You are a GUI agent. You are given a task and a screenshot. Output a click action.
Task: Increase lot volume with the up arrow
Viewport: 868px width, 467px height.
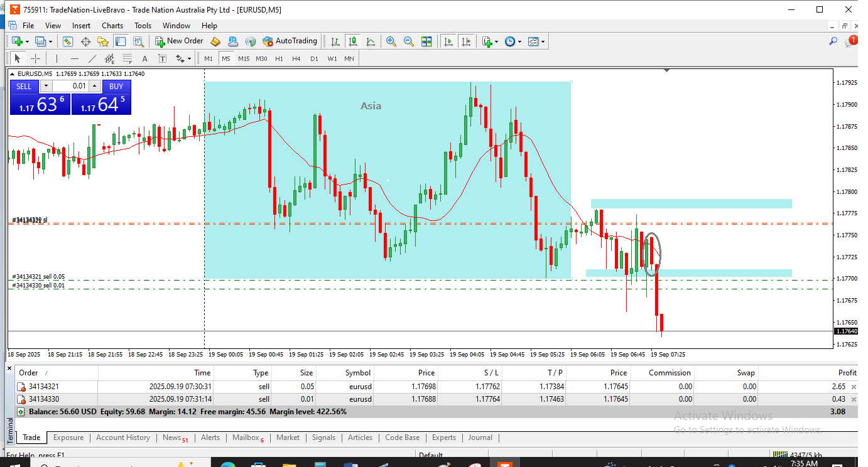click(x=95, y=87)
